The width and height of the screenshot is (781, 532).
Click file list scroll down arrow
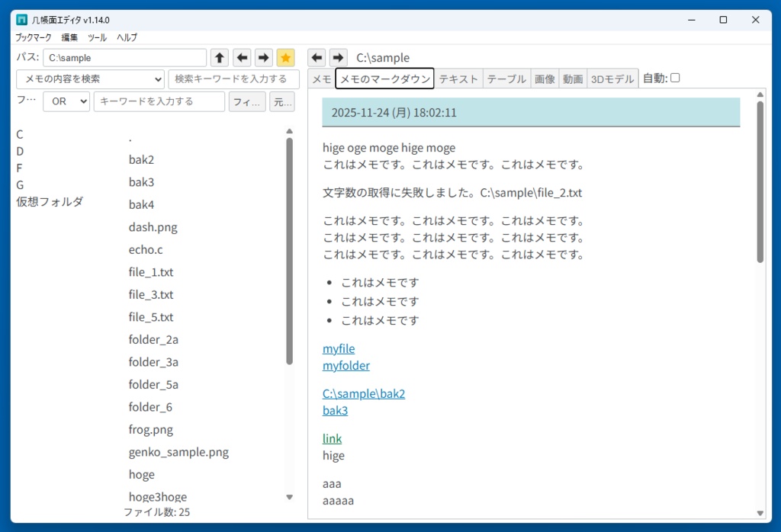tap(289, 497)
